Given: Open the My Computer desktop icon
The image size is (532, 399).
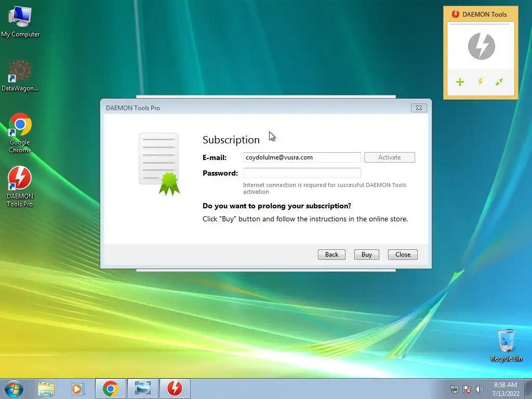Looking at the screenshot, I should (x=20, y=22).
